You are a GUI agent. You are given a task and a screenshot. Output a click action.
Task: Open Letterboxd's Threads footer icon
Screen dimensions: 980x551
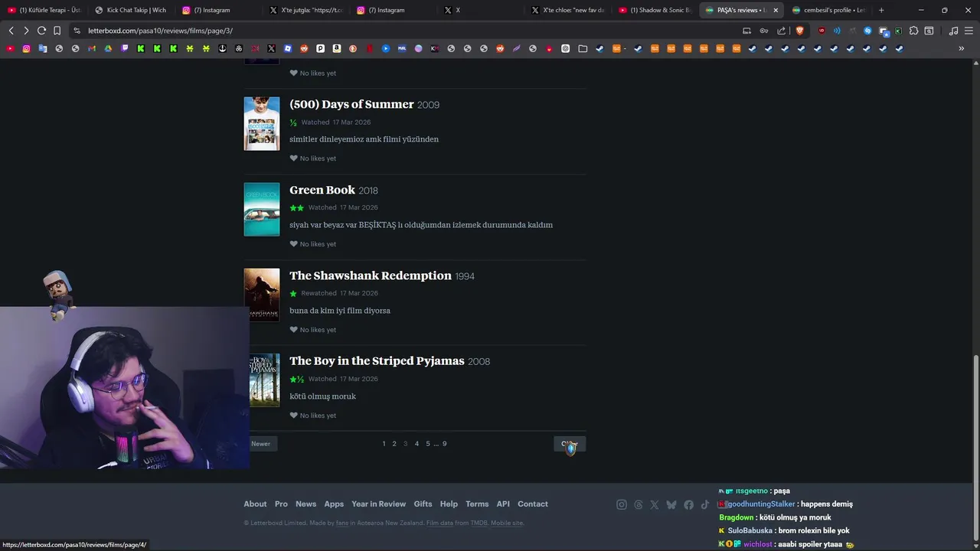pos(639,504)
